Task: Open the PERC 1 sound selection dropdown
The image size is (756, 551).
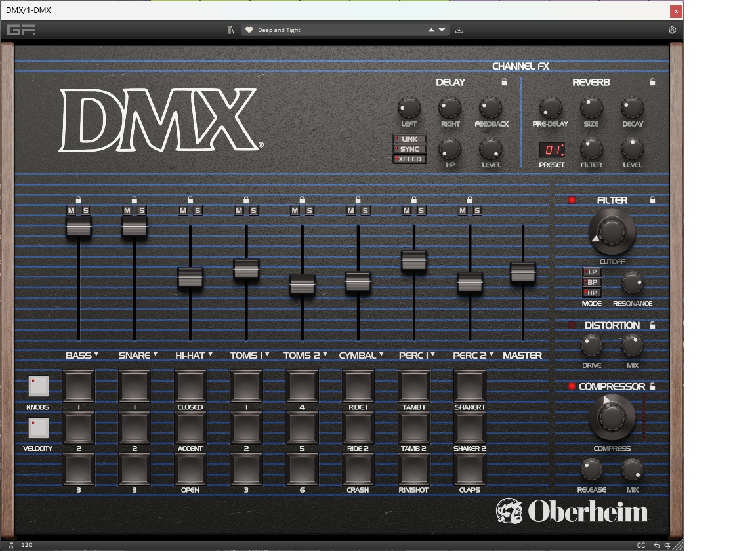Action: (x=434, y=355)
